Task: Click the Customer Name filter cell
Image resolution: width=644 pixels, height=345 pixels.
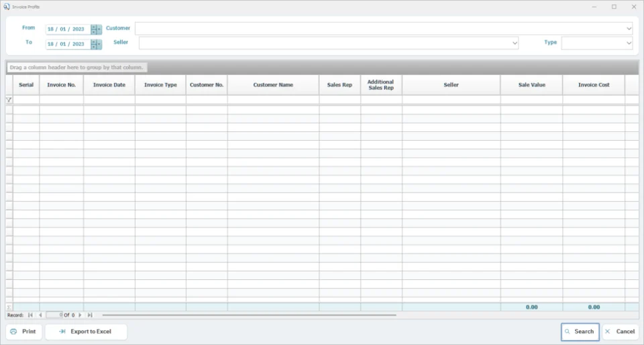Action: (273, 100)
